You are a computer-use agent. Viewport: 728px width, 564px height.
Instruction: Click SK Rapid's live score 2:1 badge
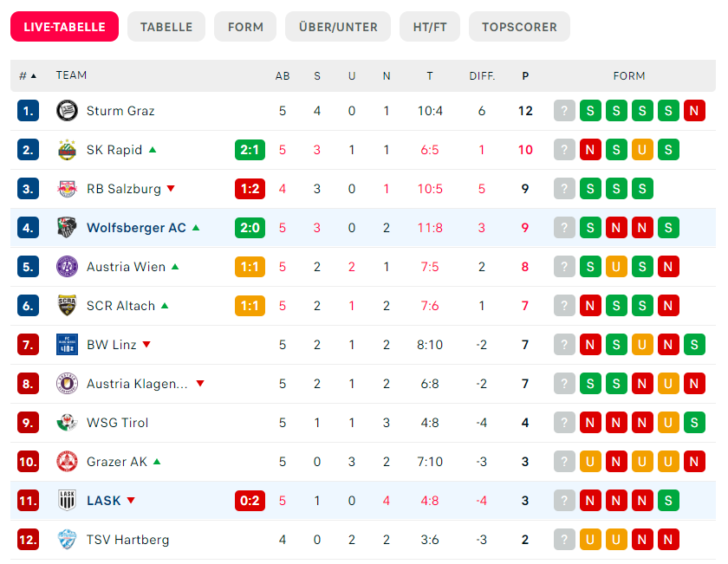(x=250, y=150)
